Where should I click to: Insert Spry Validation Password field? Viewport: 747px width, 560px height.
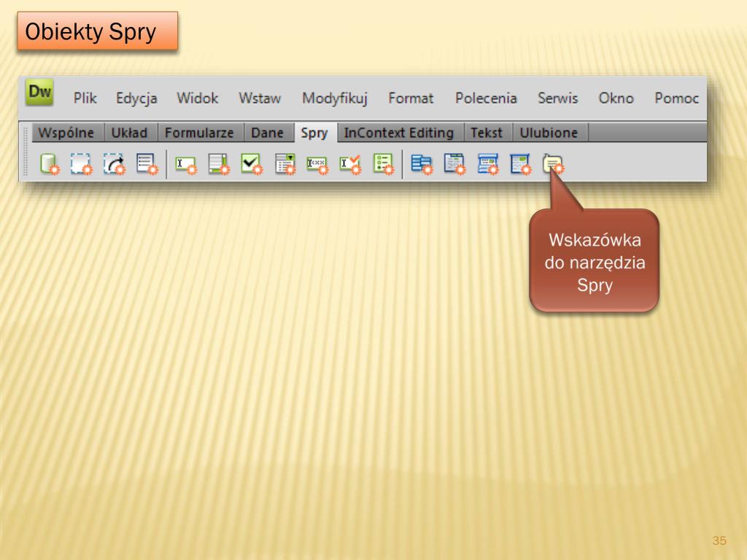tap(317, 165)
